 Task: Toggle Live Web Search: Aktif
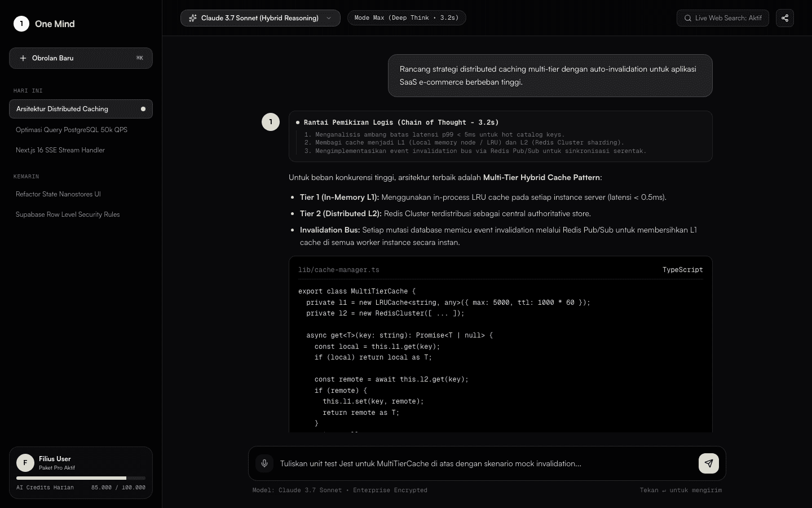click(723, 18)
